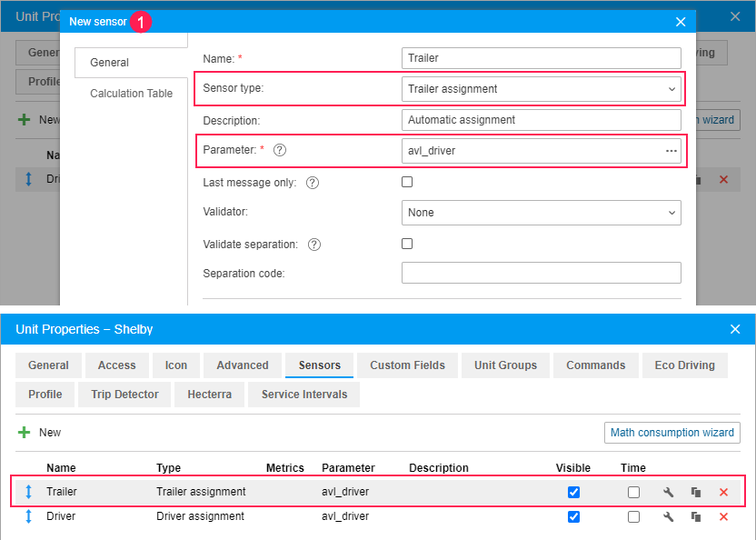Click the Math consumption wizard button
Screen dimensions: 756x540
point(671,433)
